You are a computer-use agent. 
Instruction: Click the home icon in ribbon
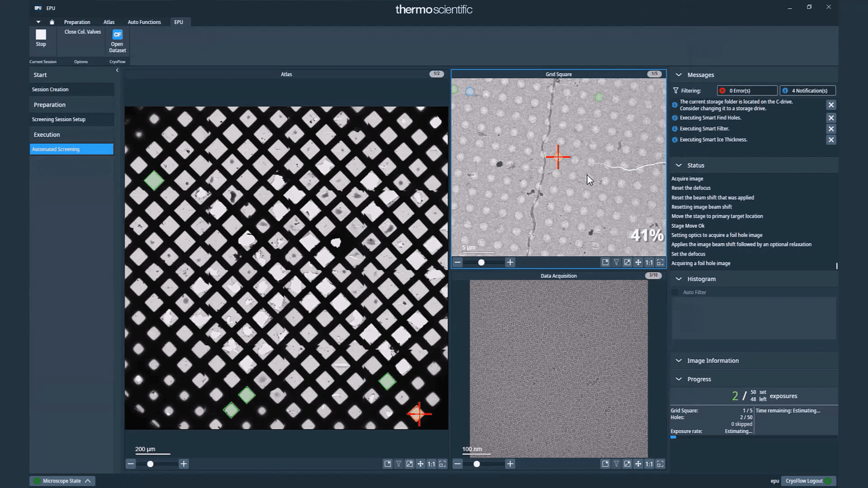(52, 22)
